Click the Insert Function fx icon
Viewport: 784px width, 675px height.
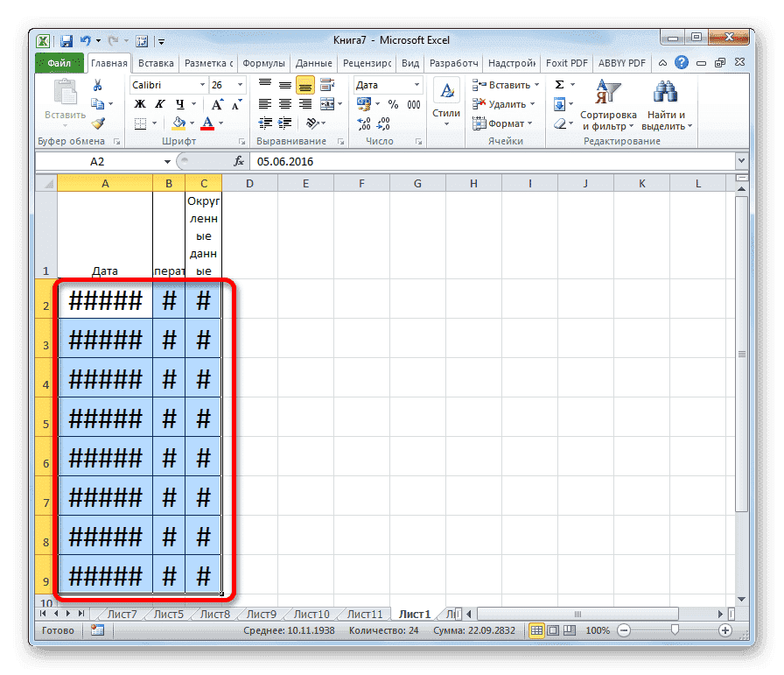pyautogui.click(x=241, y=161)
